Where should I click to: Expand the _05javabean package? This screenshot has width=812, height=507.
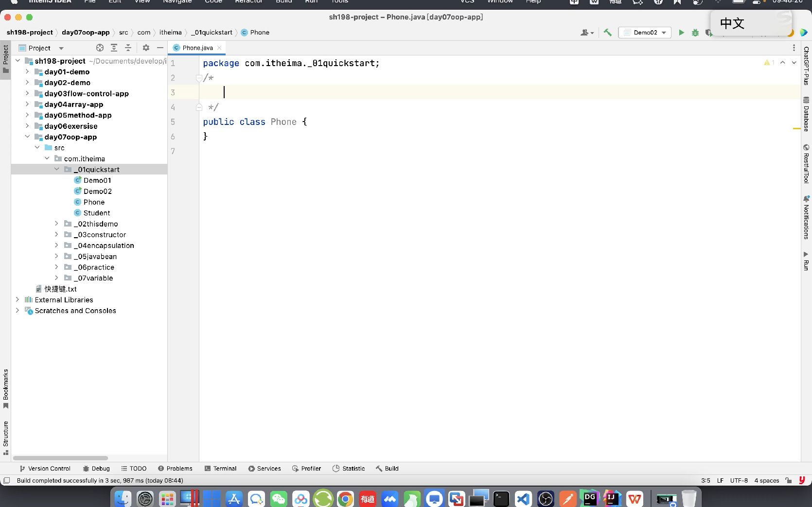point(57,256)
